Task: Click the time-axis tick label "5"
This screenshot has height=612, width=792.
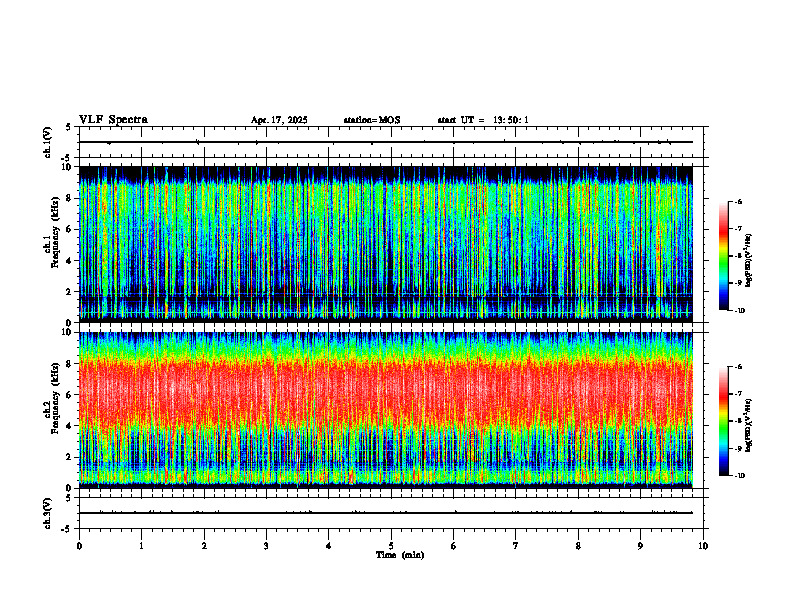Action: click(x=391, y=546)
